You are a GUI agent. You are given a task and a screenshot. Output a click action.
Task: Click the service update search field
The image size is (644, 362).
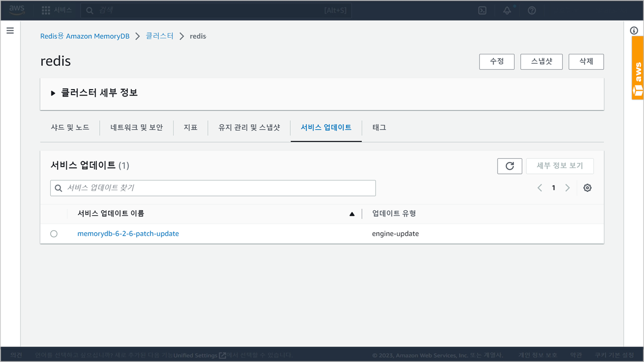click(213, 188)
